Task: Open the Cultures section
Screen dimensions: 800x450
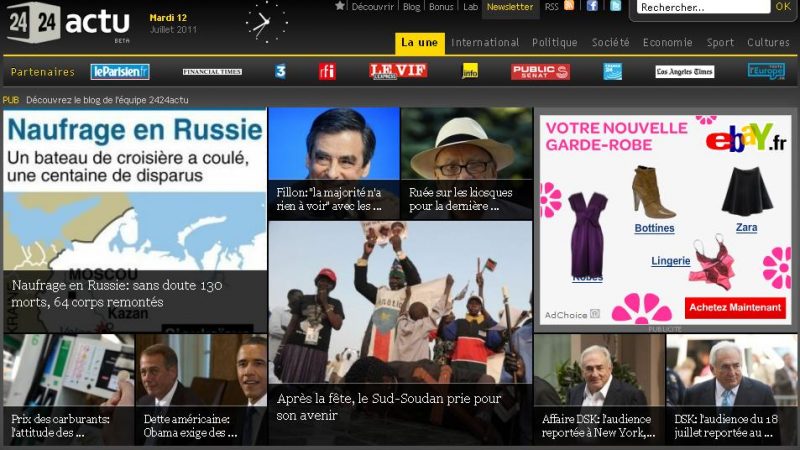Action: [768, 42]
